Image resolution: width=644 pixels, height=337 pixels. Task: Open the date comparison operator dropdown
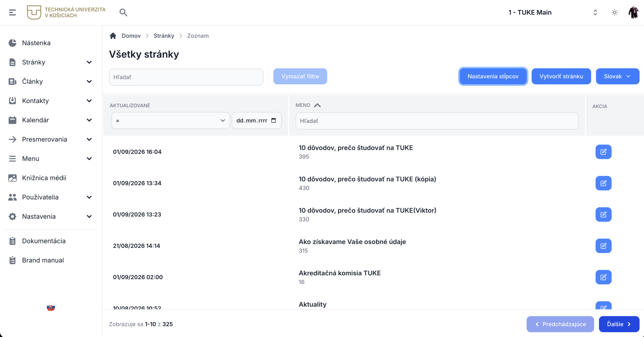[x=171, y=121]
